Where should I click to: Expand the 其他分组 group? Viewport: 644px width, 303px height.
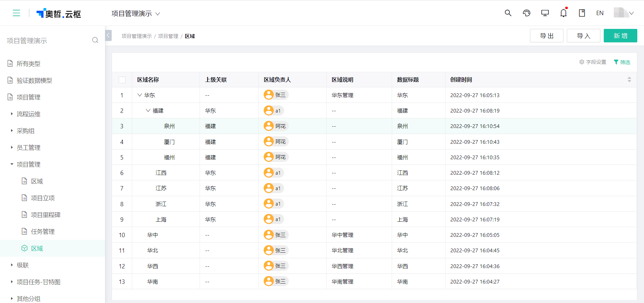coord(29,298)
